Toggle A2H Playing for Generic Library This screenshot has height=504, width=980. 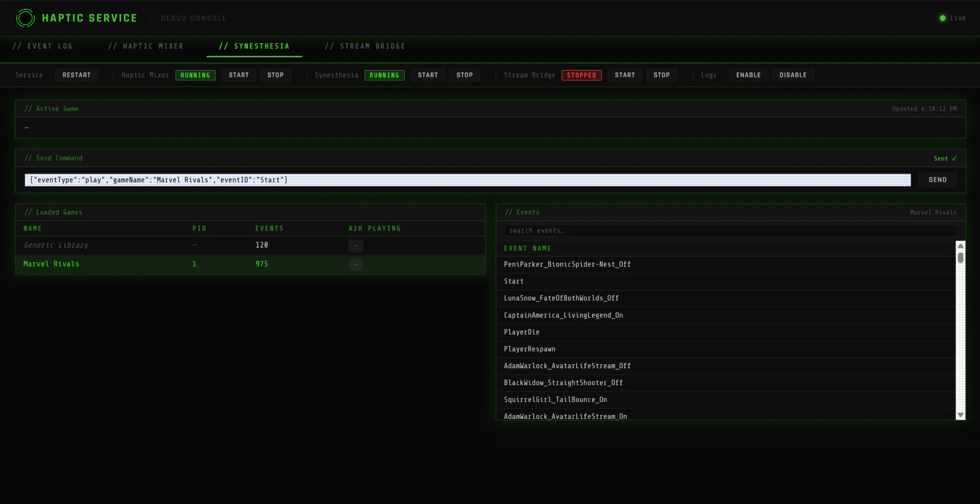point(355,245)
